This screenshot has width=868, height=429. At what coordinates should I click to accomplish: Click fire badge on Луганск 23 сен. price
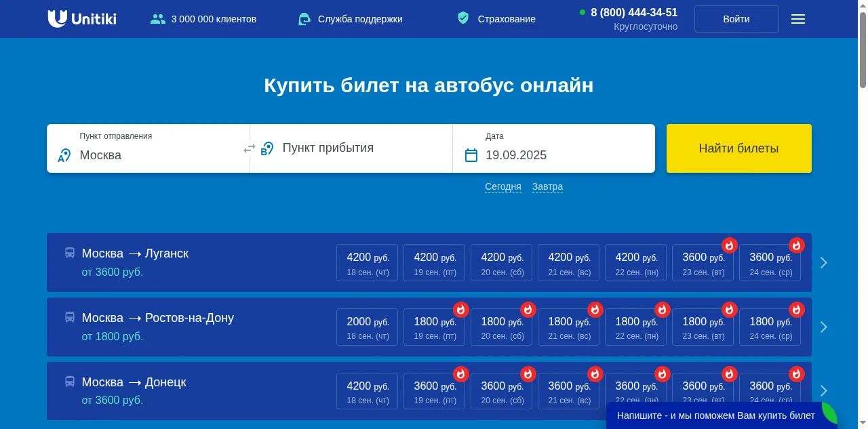[730, 245]
